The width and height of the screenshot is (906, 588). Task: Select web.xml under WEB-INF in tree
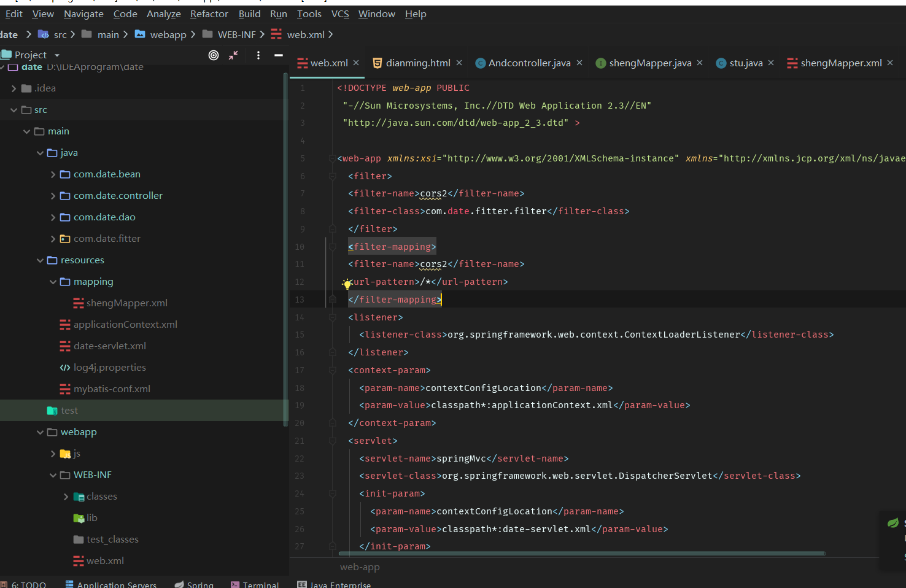[x=105, y=561]
